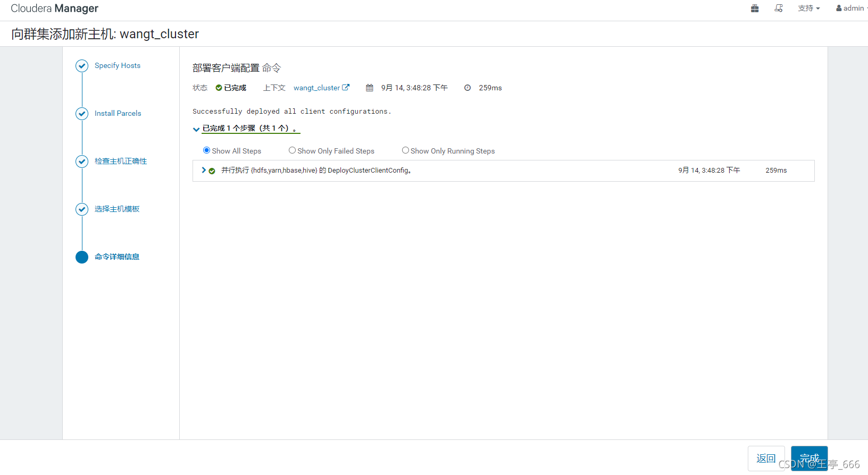868x475 pixels.
Task: Click the Successfully deployed all client configurations message
Action: point(292,112)
